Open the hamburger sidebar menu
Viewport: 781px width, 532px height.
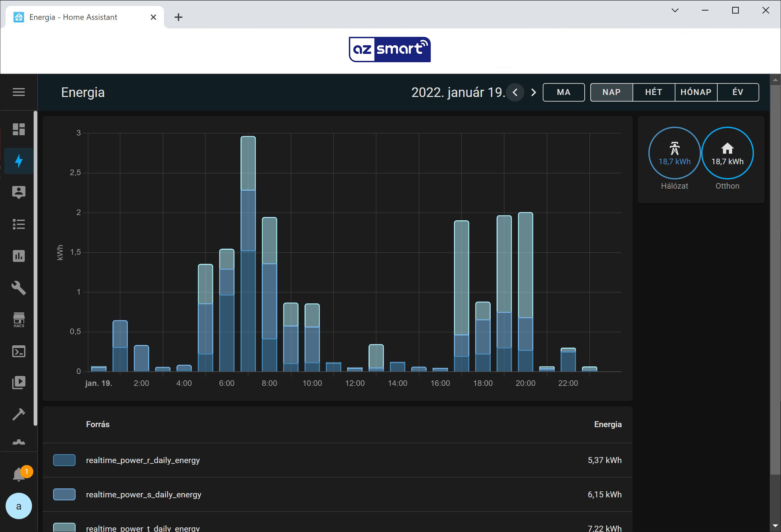(19, 92)
